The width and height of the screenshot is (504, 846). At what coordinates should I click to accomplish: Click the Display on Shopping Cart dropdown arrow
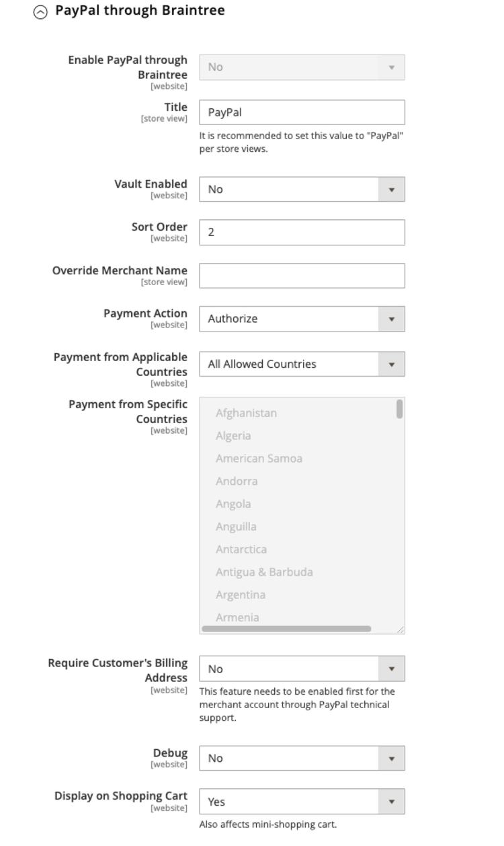point(390,802)
